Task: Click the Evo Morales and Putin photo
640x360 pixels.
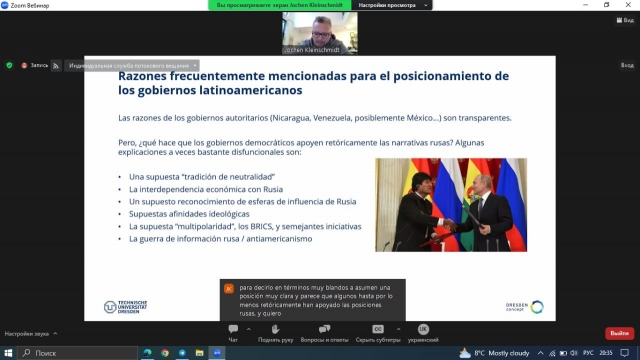Action: [451, 204]
